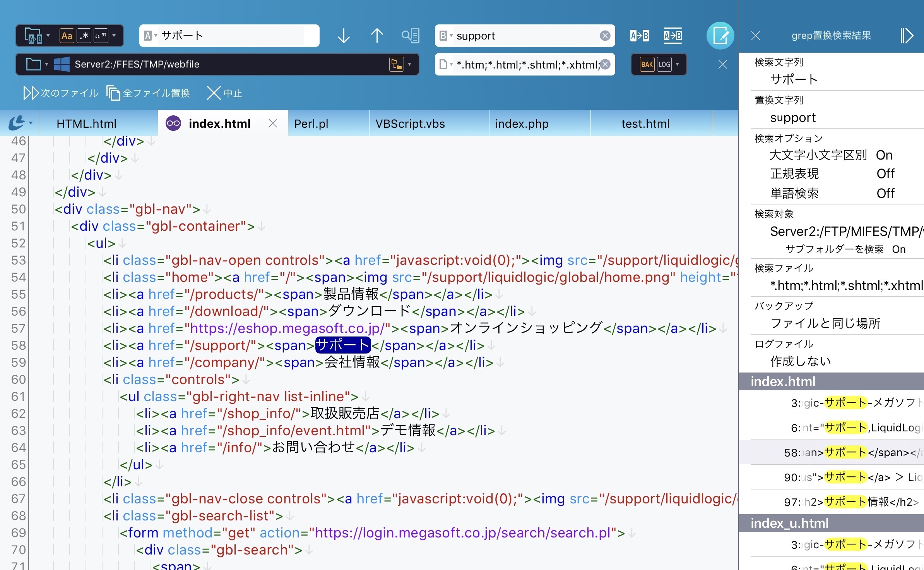Collapse the grep results side panel
The height and width of the screenshot is (570, 924).
coord(907,36)
